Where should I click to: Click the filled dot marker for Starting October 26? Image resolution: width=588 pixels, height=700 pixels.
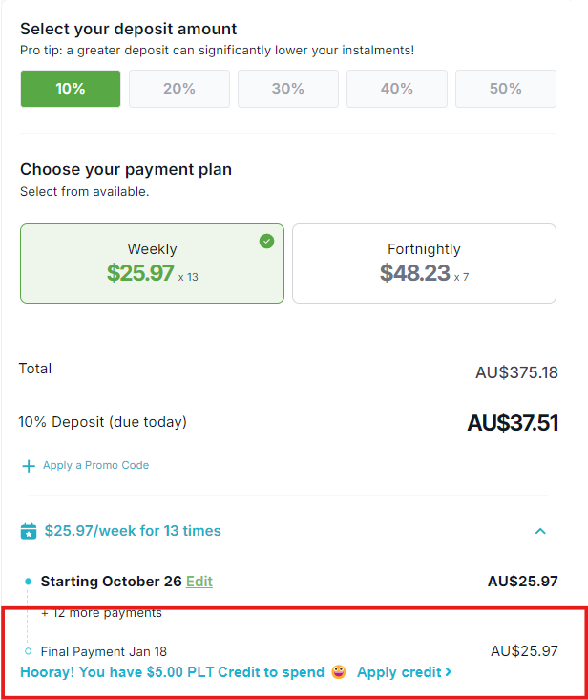(x=28, y=582)
